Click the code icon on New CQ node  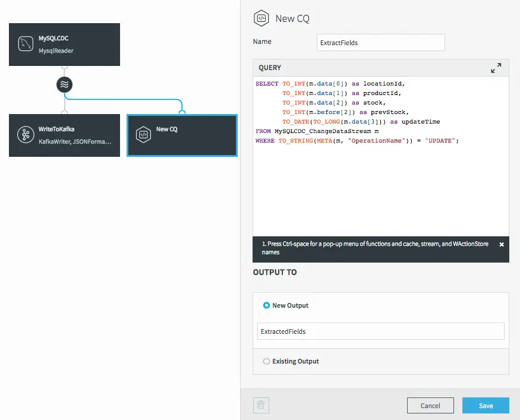[143, 135]
